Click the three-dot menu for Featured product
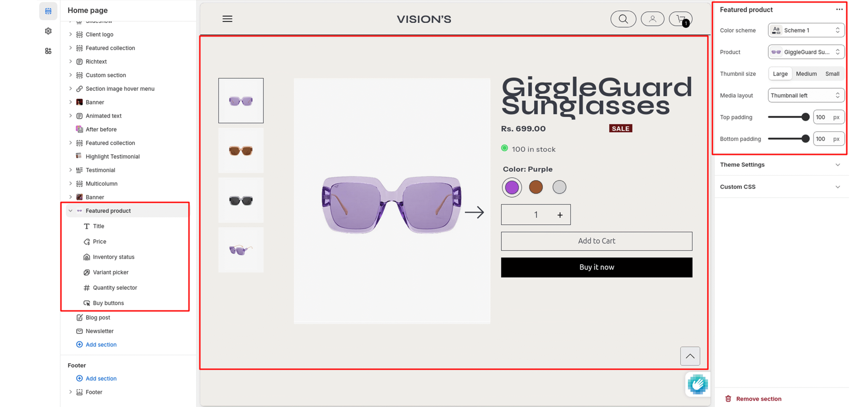Screen dimensions: 868x407 point(839,9)
